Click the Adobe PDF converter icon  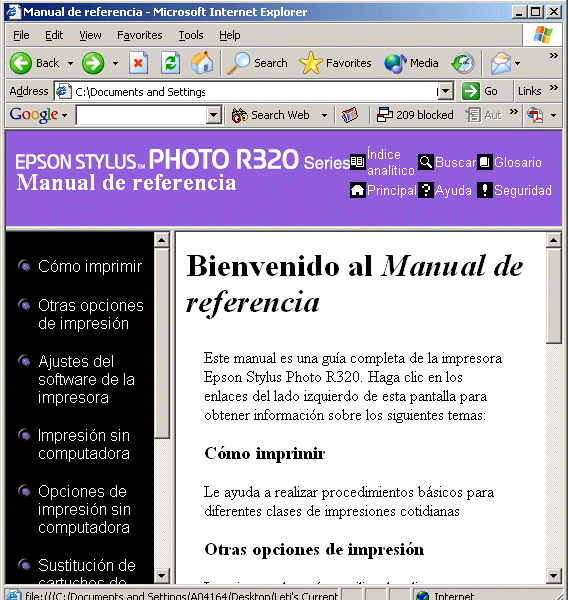535,115
